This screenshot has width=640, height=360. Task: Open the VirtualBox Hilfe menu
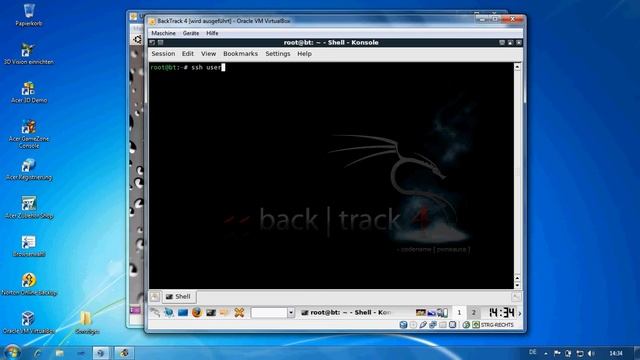tap(212, 33)
